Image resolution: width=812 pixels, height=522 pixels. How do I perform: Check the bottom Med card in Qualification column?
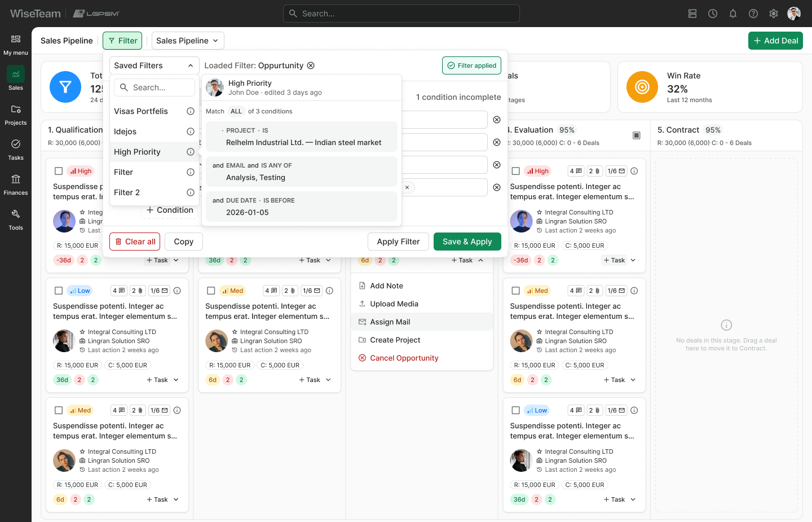click(x=59, y=410)
